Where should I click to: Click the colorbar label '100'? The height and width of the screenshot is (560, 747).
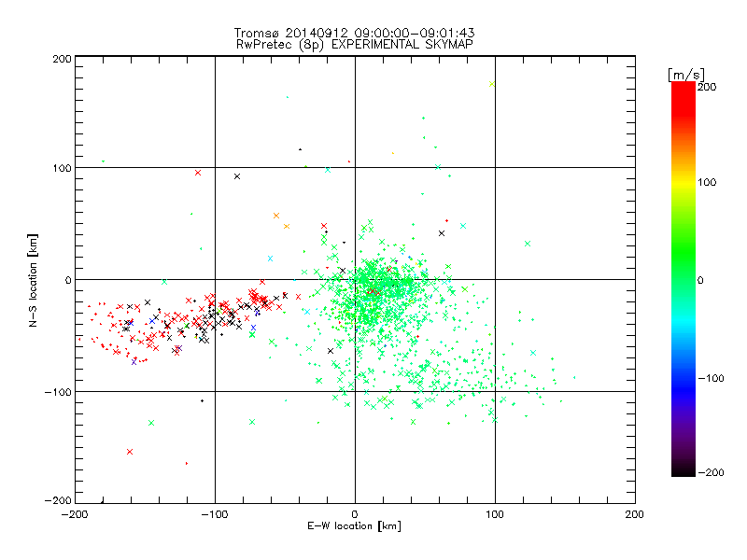click(707, 183)
